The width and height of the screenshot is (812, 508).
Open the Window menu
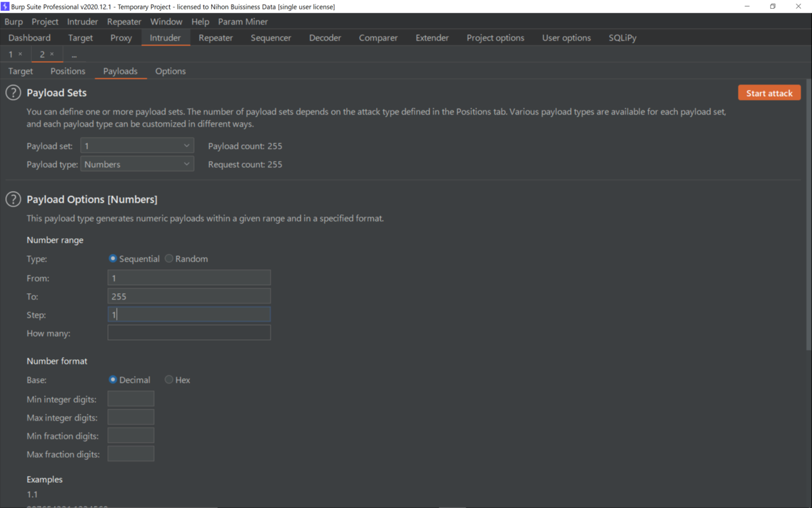click(x=166, y=22)
